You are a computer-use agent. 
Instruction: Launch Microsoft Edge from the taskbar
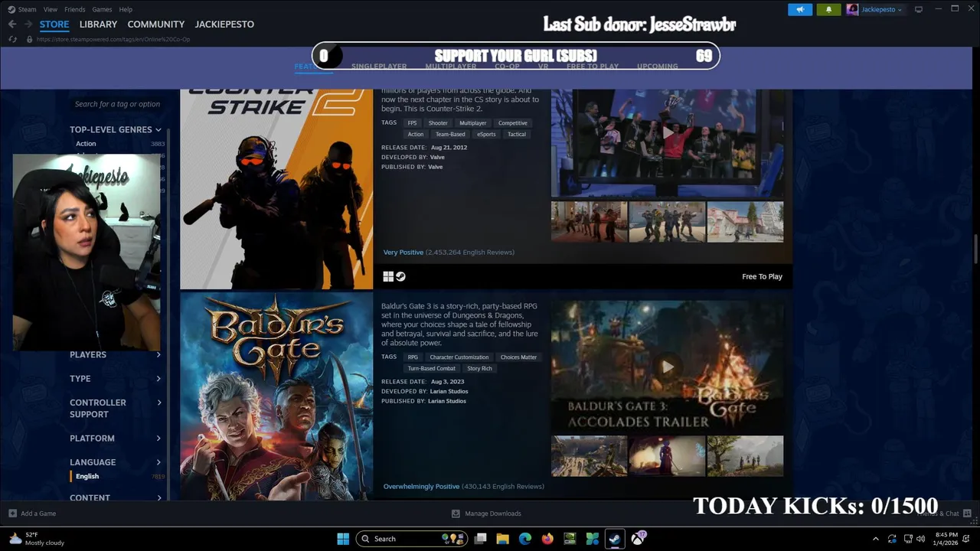pos(524,539)
